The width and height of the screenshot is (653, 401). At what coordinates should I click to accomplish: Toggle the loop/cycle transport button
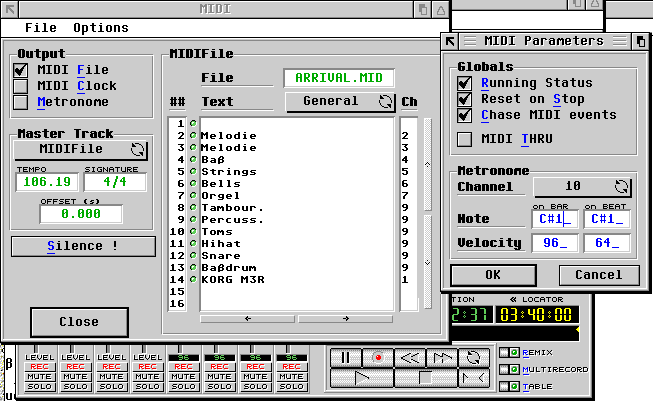[x=474, y=356]
